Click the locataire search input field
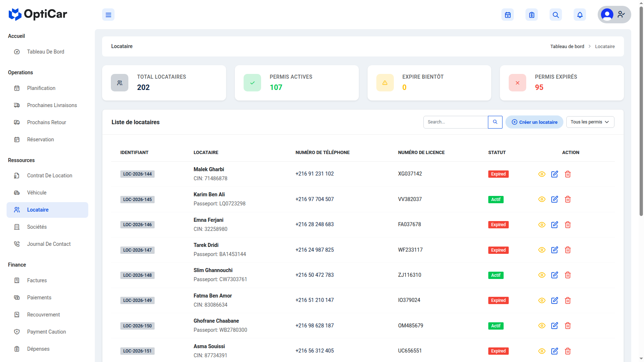This screenshot has height=362, width=644. tap(455, 122)
